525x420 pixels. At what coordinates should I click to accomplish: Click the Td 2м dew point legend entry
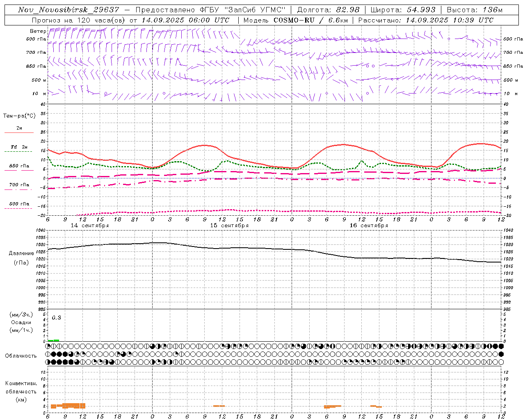click(19, 147)
